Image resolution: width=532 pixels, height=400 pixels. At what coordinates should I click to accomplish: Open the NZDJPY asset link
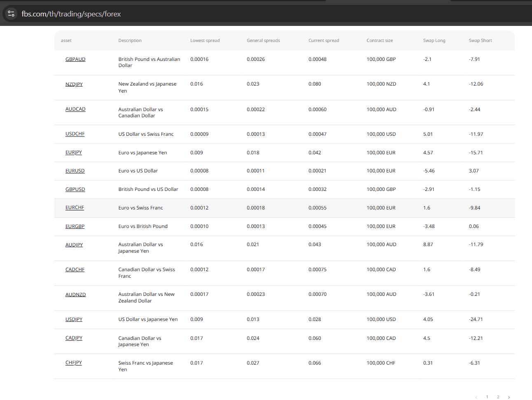(x=74, y=84)
